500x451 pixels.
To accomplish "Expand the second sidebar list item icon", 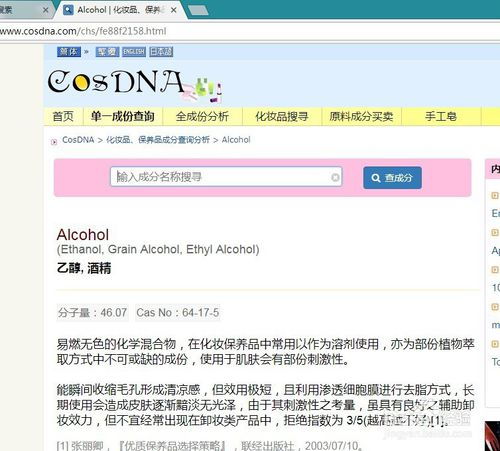I will click(495, 232).
